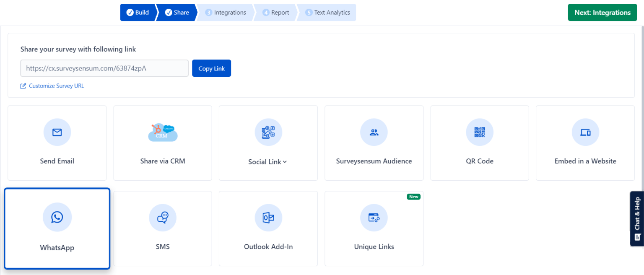Click the SMS chat bubble icon

point(163,218)
